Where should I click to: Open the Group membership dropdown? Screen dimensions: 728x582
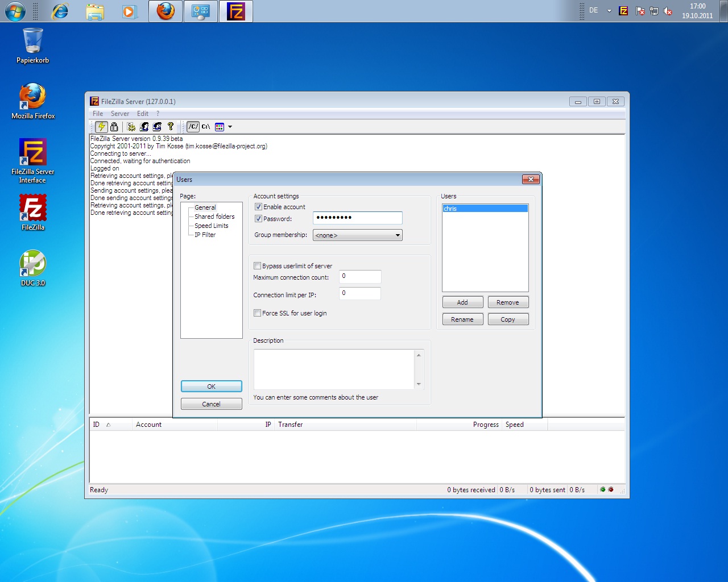click(x=357, y=235)
